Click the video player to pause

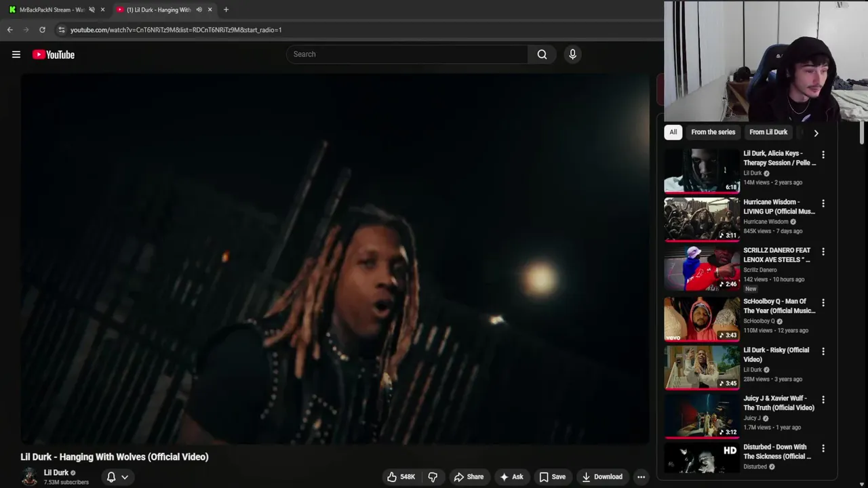coord(335,259)
